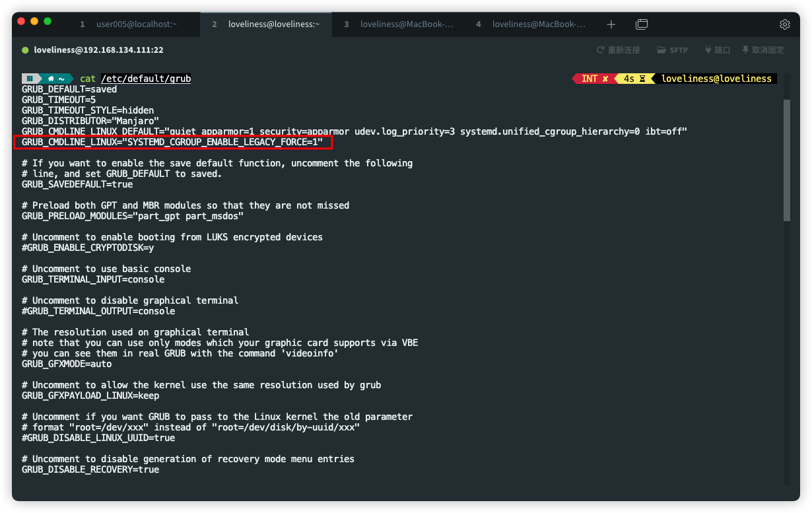The width and height of the screenshot is (812, 513).
Task: Click the loveliness@loveliness prompt label
Action: 716,79
